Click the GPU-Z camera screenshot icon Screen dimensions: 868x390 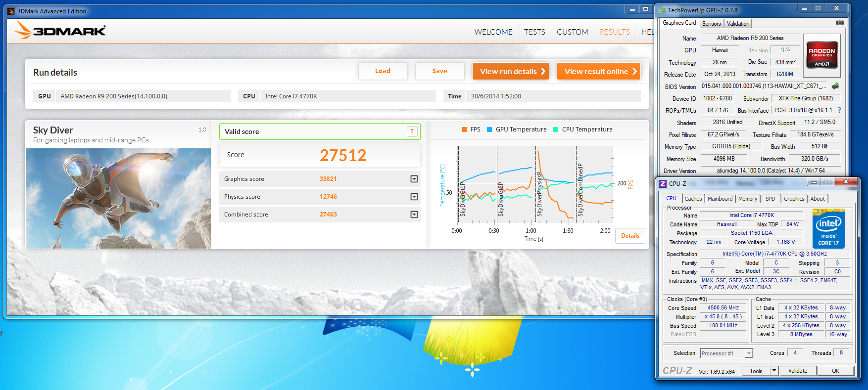pyautogui.click(x=840, y=23)
